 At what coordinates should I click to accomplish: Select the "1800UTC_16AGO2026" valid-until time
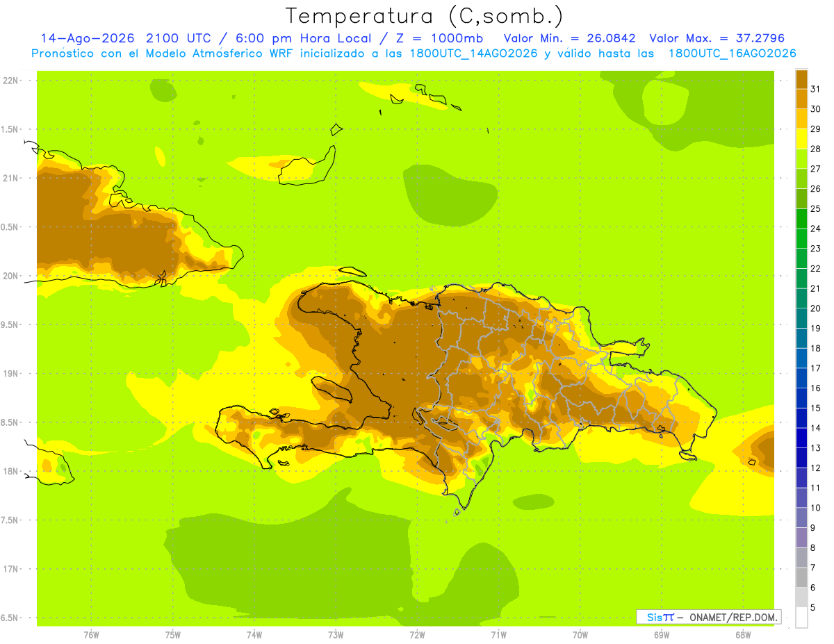tap(732, 53)
